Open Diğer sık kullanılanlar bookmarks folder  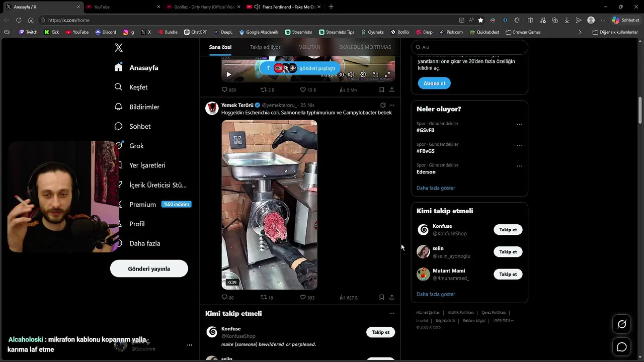tap(615, 32)
